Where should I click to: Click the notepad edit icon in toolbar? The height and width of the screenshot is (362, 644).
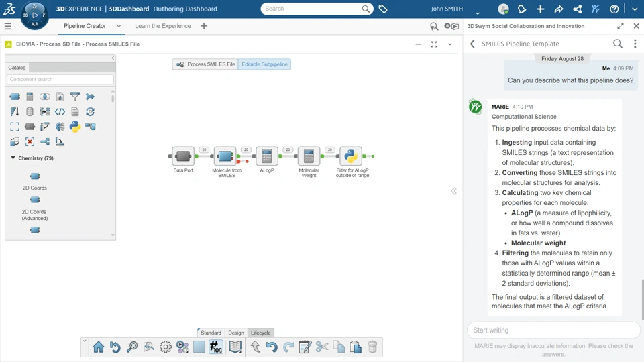pyautogui.click(x=305, y=347)
